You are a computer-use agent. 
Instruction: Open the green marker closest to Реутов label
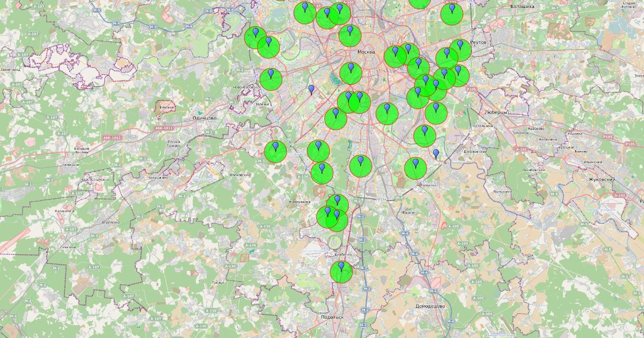pos(460,50)
